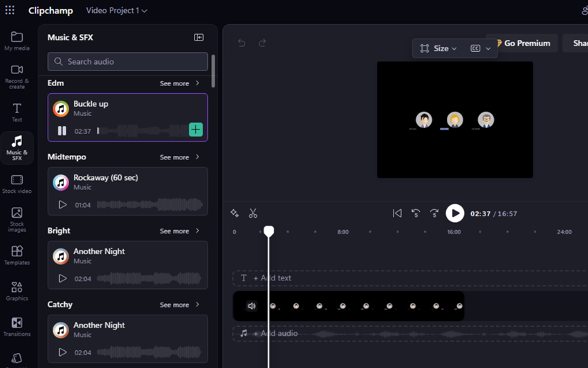Open the captions dropdown arrow

(488, 48)
